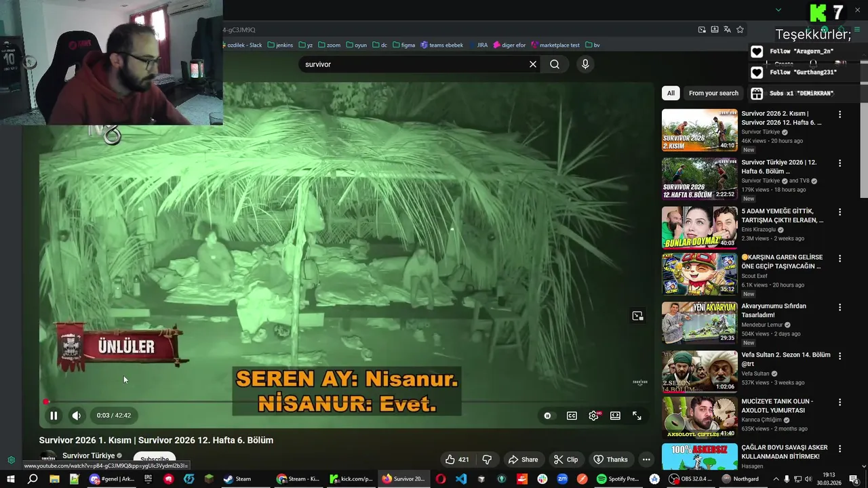Open Survivor 2026 2.KISIM thumbnail
This screenshot has height=488, width=868.
[x=699, y=130]
